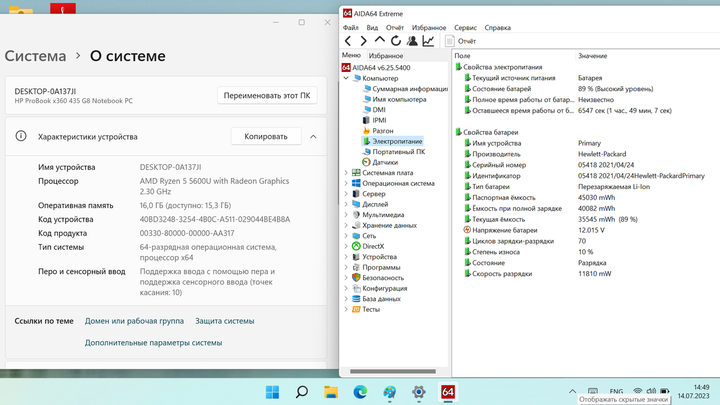Viewport: 720px width, 405px height.
Task: Expand the Сервер tree node
Action: coord(346,194)
